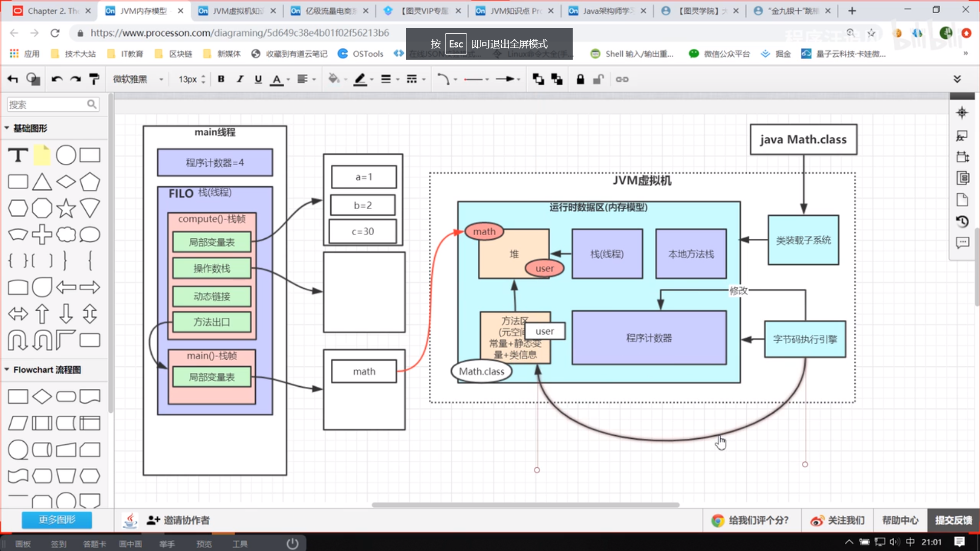The height and width of the screenshot is (551, 980).
Task: Pick the yellow note shape
Action: [42, 155]
